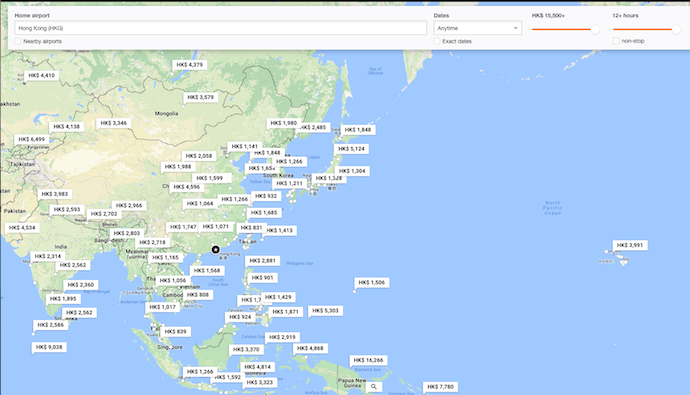The width and height of the screenshot is (690, 395).
Task: Open the HK$ 2,881 Philippines price label
Action: click(262, 260)
